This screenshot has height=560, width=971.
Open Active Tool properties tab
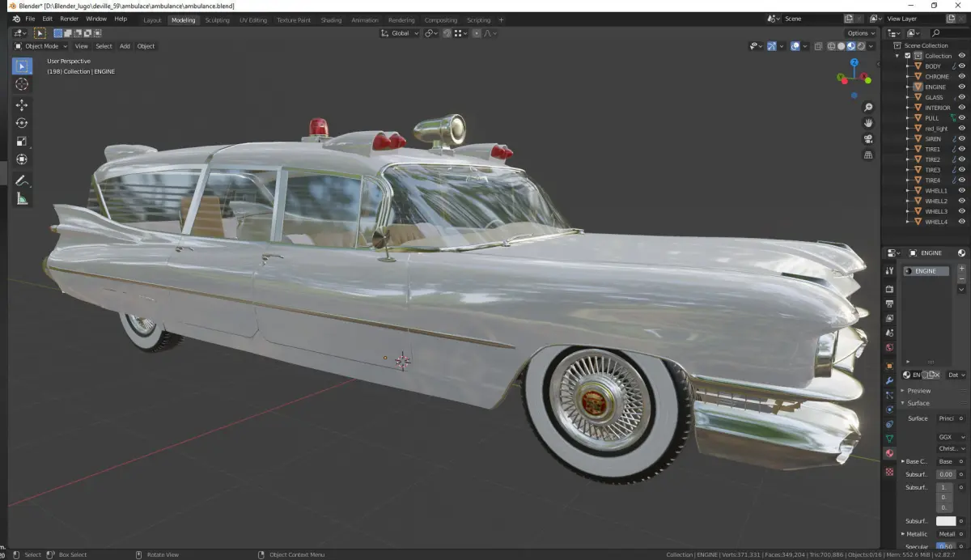[889, 271]
